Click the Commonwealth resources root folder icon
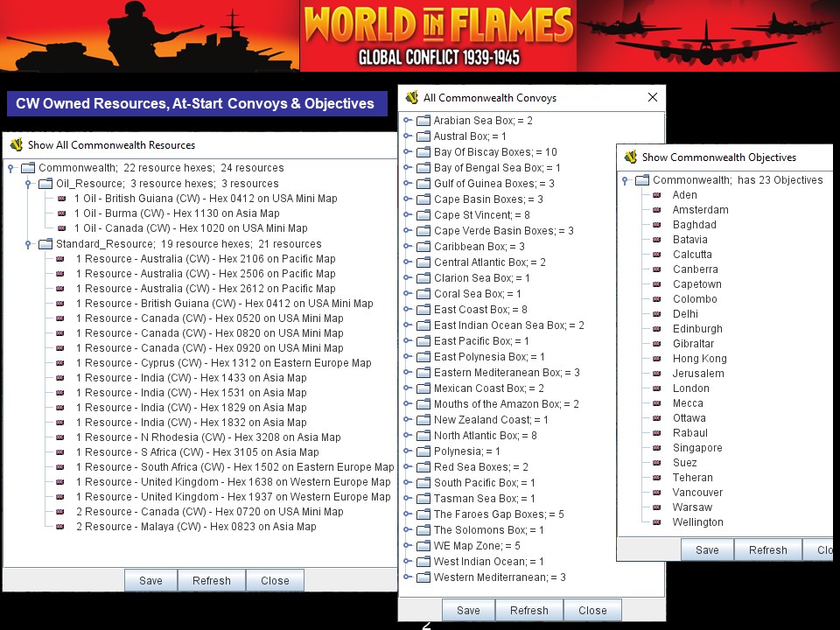The height and width of the screenshot is (630, 840). (28, 168)
